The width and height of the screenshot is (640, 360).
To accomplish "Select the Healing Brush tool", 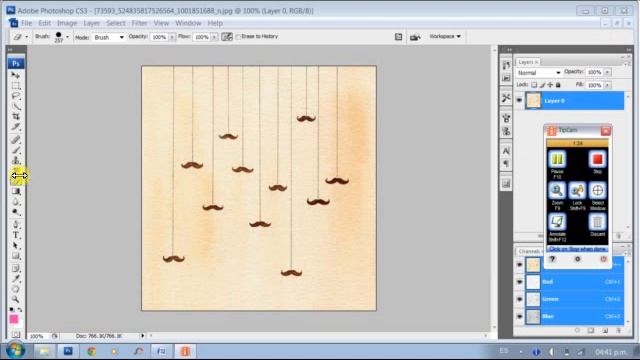I will 16,140.
